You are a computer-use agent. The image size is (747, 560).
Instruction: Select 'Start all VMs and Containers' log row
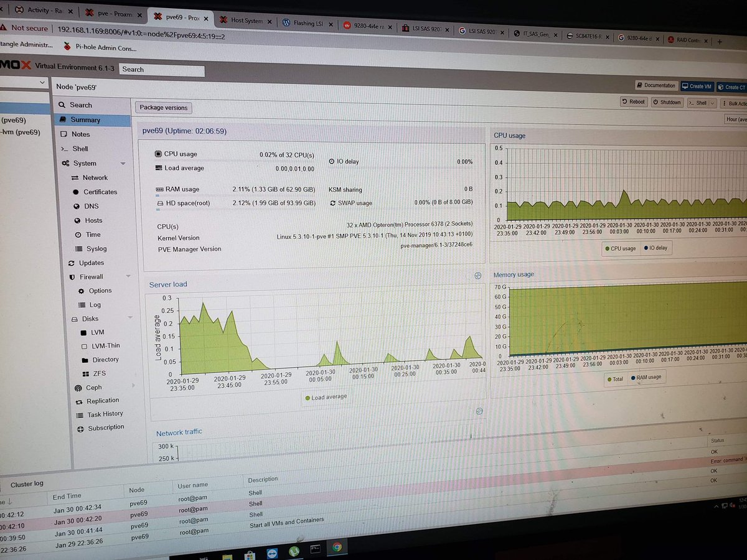pos(286,521)
